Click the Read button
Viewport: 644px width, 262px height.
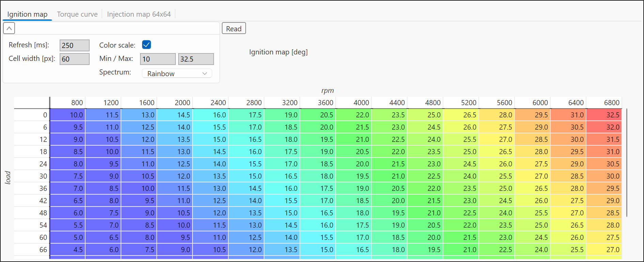(234, 29)
